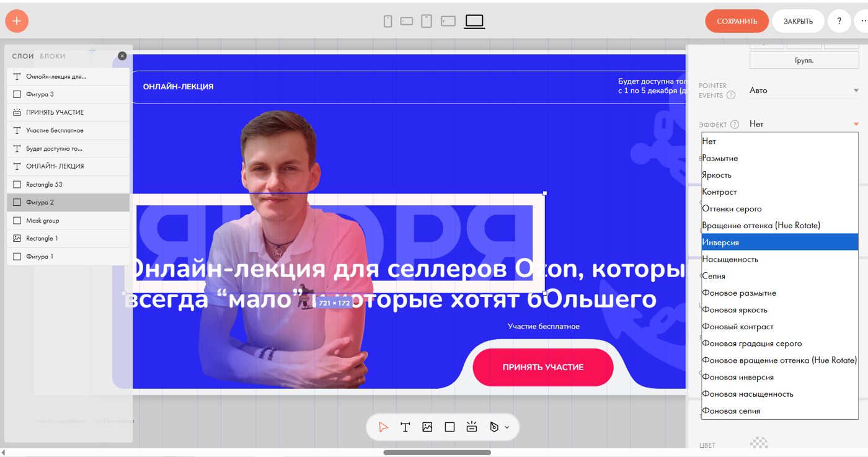Select the arrow pointer tool

pyautogui.click(x=383, y=427)
